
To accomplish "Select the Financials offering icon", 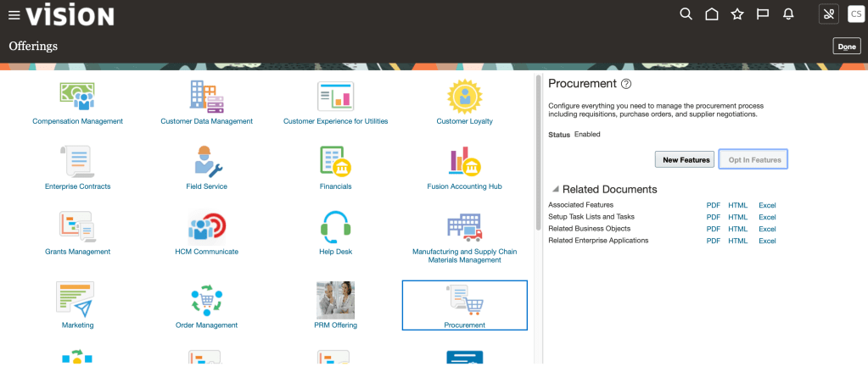I will pos(335,161).
